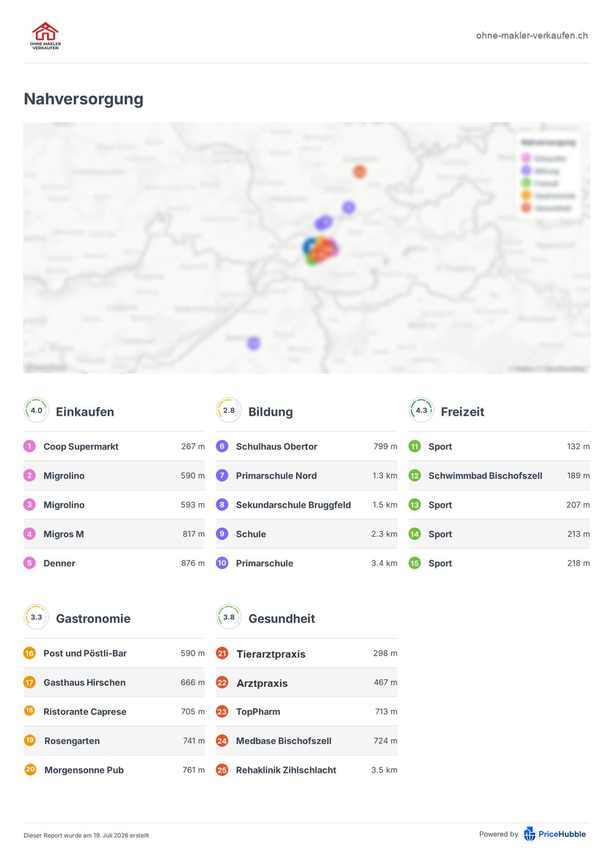Viewport: 614px width, 868px height.
Task: Select the Einkaufen category heading
Action: [85, 412]
